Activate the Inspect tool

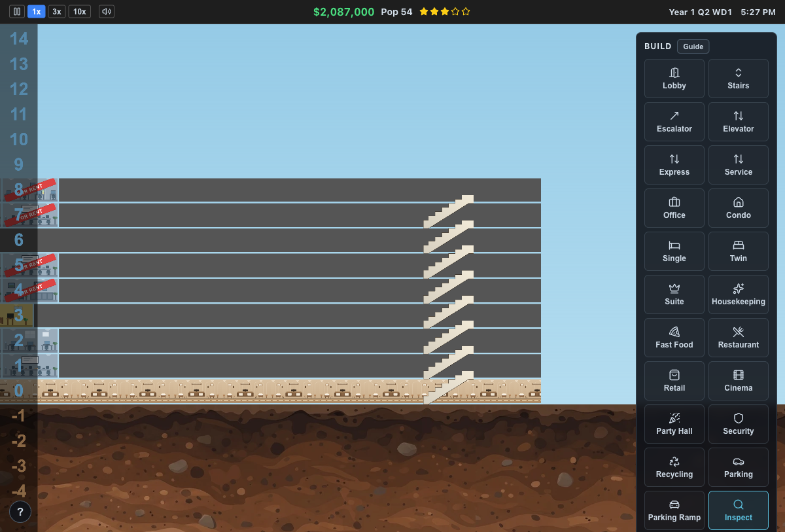(739, 510)
